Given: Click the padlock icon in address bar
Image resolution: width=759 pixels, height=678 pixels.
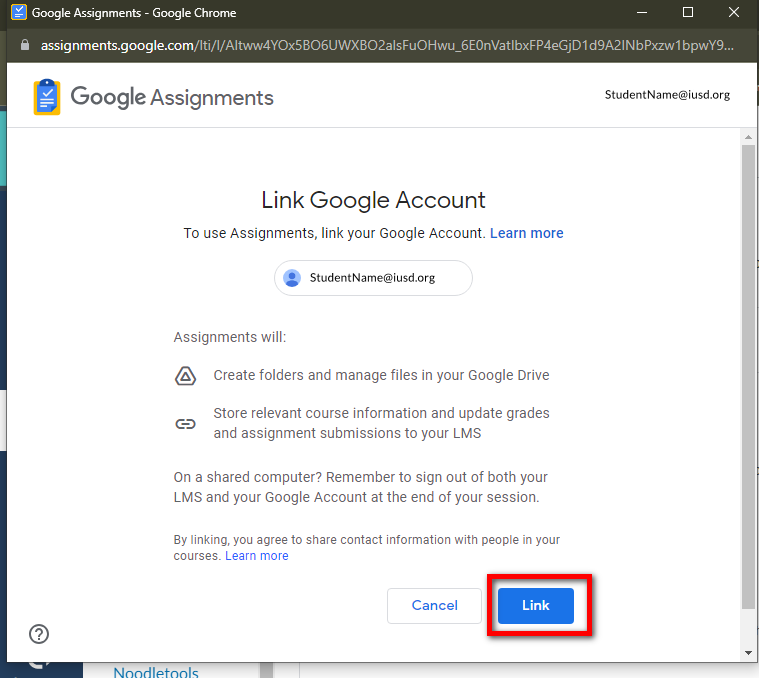Looking at the screenshot, I should click(x=25, y=45).
